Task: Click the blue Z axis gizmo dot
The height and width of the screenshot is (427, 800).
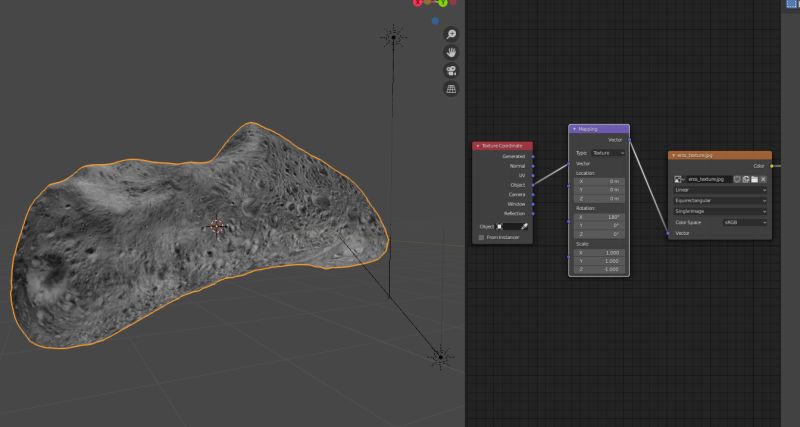Action: [x=435, y=21]
